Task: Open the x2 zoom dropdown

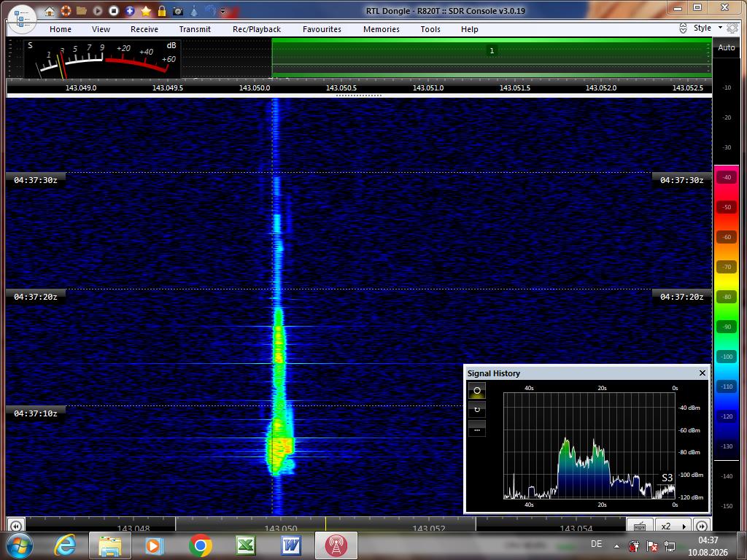Action: pos(672,526)
